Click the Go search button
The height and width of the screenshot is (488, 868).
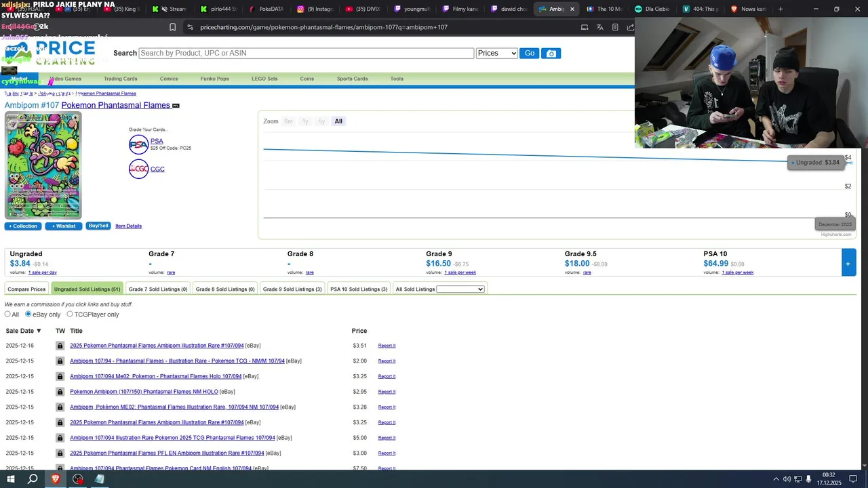point(529,53)
